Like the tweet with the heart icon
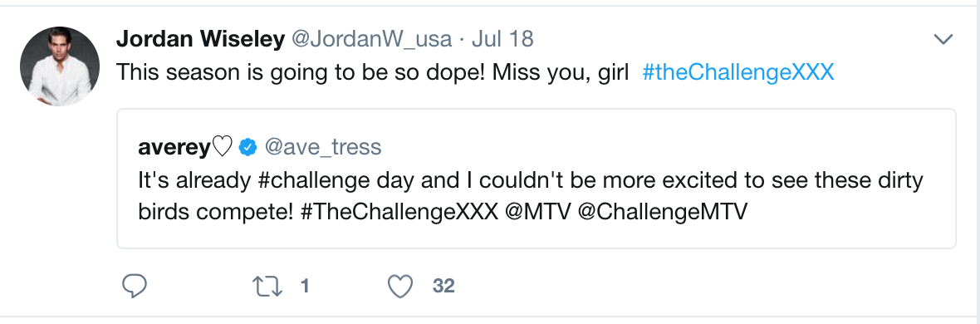 point(400,287)
